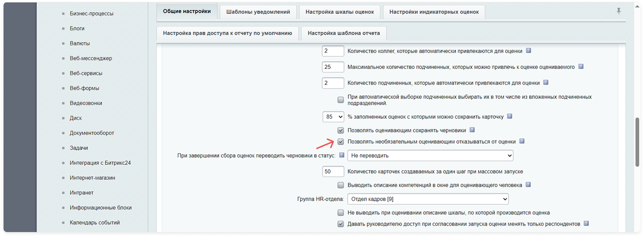Click help icon for percent filled ratings setting
Image resolution: width=644 pixels, height=237 pixels.
(x=509, y=116)
